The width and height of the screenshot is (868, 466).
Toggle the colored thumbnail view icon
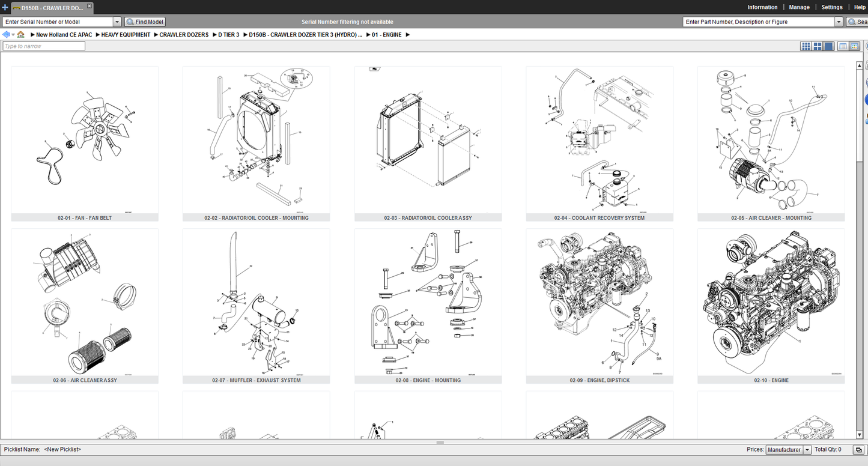pyautogui.click(x=854, y=46)
